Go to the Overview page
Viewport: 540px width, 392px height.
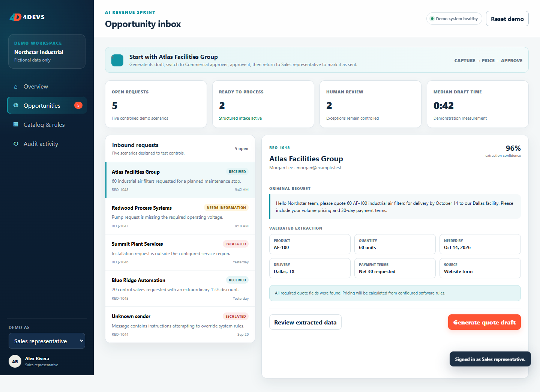pos(47,87)
